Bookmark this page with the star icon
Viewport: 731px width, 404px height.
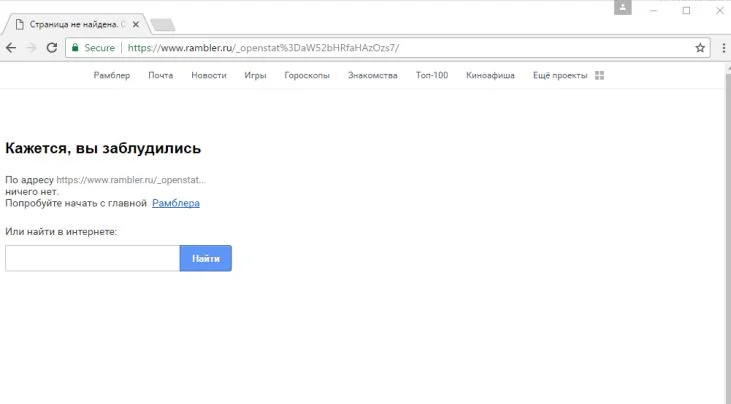click(x=700, y=48)
